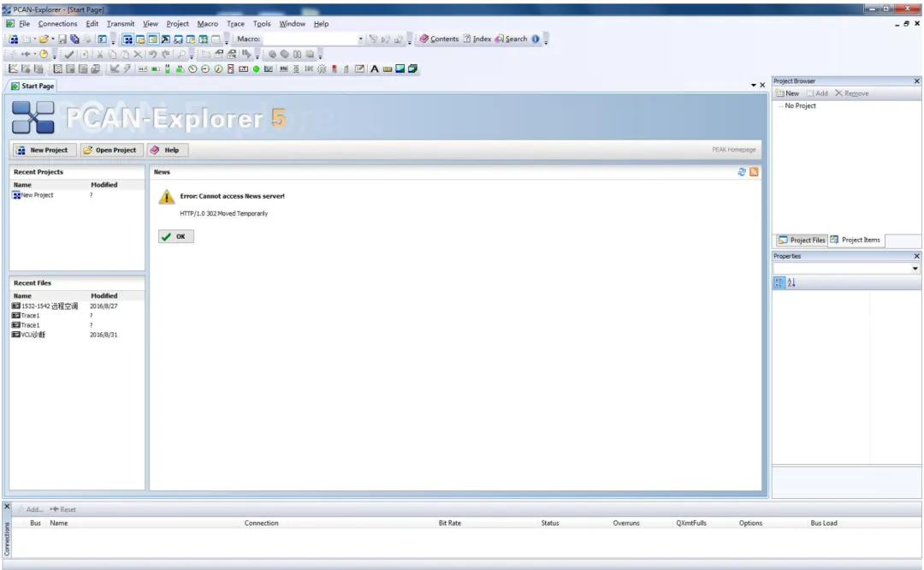Toggle the Project Browser view toolbar button
The height and width of the screenshot is (570, 924).
pos(127,39)
